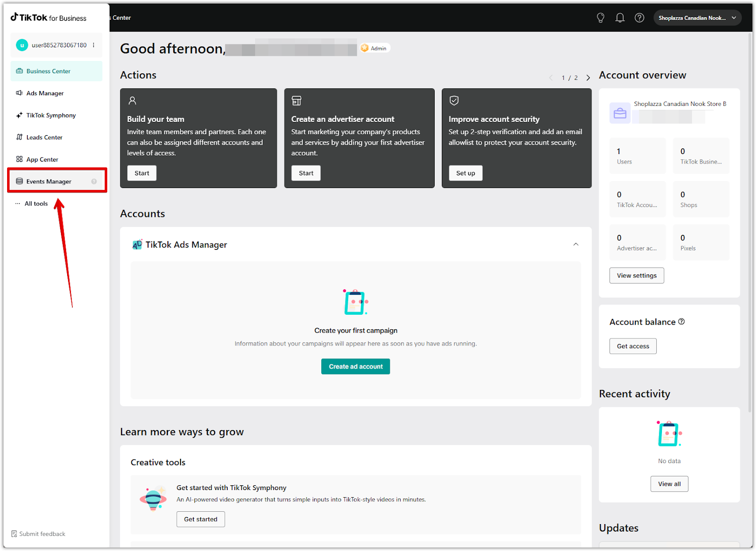Go to next Actions page
756x551 pixels.
pos(588,78)
